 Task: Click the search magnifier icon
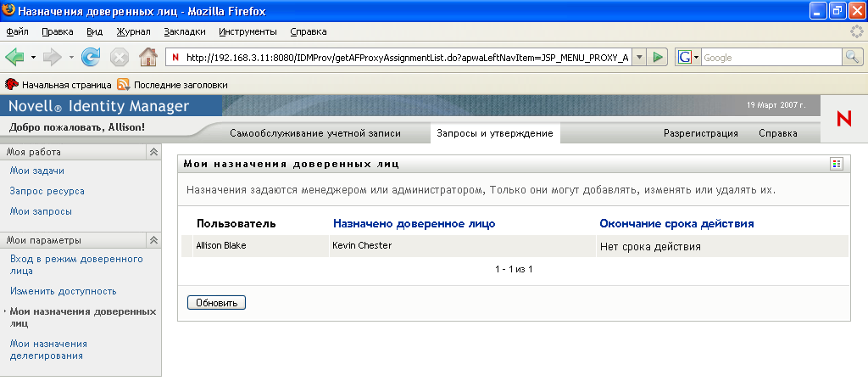click(x=852, y=57)
